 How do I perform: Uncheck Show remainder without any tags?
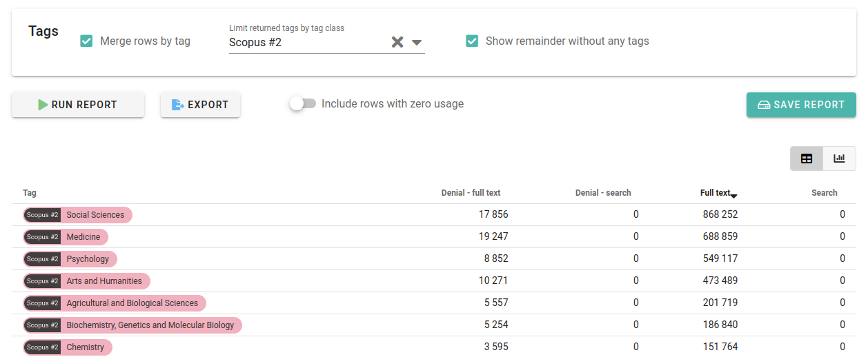[472, 41]
